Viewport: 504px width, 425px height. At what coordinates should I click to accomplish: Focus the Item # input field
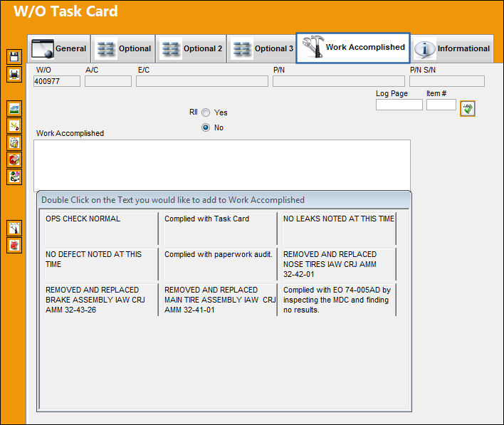(441, 105)
